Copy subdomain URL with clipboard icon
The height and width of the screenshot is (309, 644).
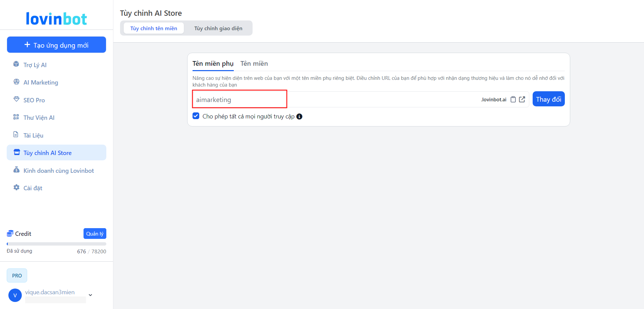tap(513, 99)
